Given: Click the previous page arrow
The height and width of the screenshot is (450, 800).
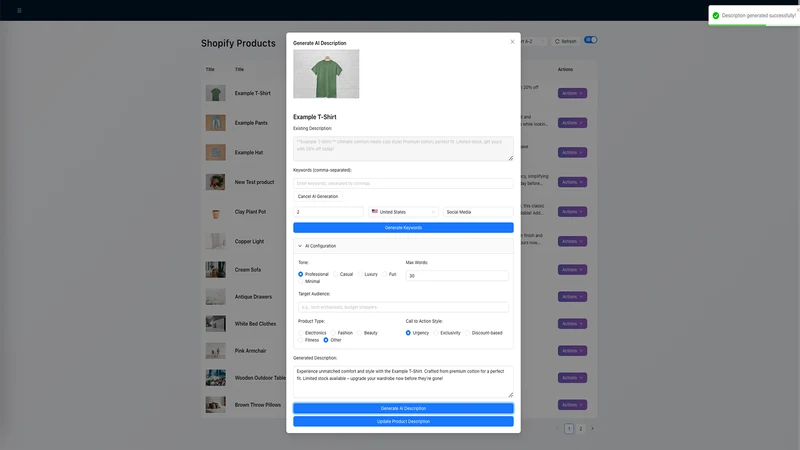Looking at the screenshot, I should (x=557, y=429).
